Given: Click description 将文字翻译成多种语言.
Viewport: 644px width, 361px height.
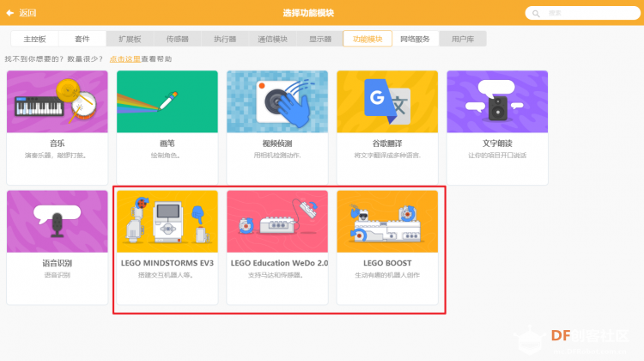Looking at the screenshot, I should [387, 156].
